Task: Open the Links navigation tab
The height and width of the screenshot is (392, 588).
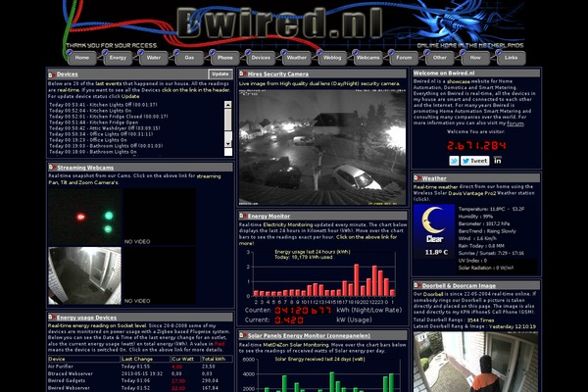Action: [512, 58]
